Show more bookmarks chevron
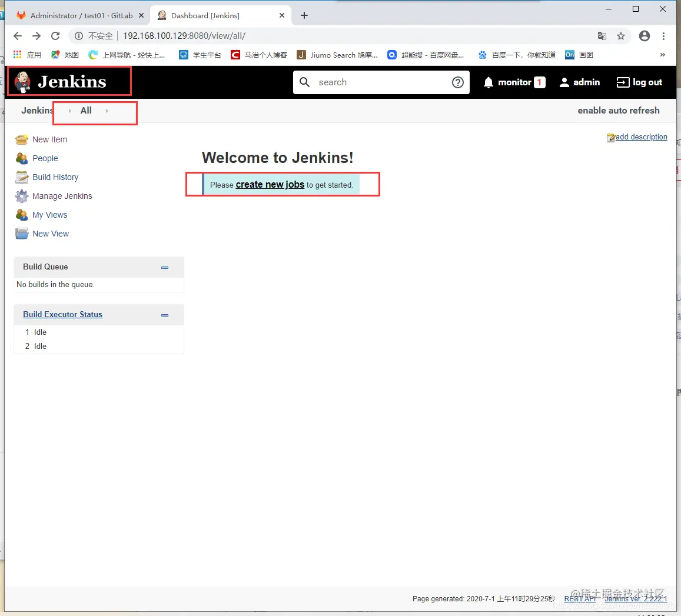The height and width of the screenshot is (616, 681). (662, 55)
